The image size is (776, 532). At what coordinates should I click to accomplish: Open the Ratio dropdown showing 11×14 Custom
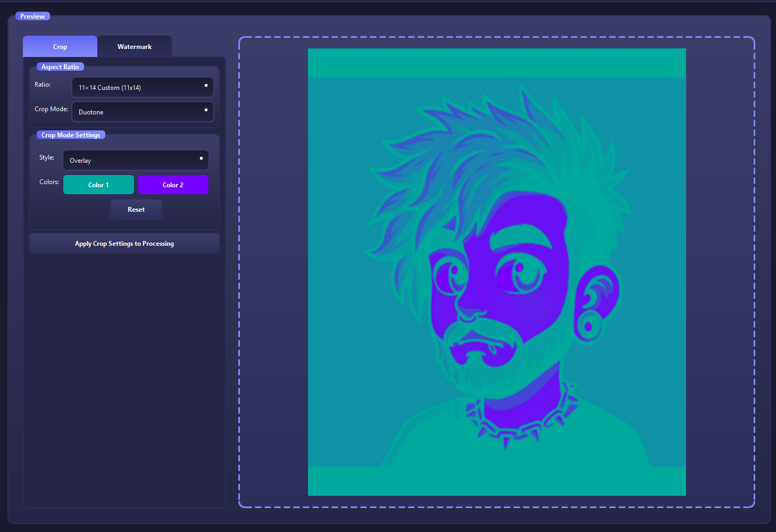(143, 87)
